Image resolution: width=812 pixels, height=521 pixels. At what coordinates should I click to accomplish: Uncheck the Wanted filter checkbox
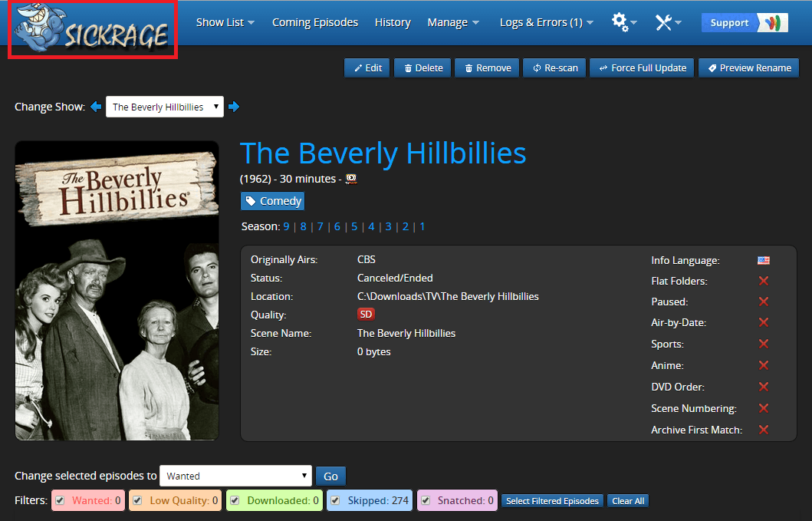tap(60, 501)
